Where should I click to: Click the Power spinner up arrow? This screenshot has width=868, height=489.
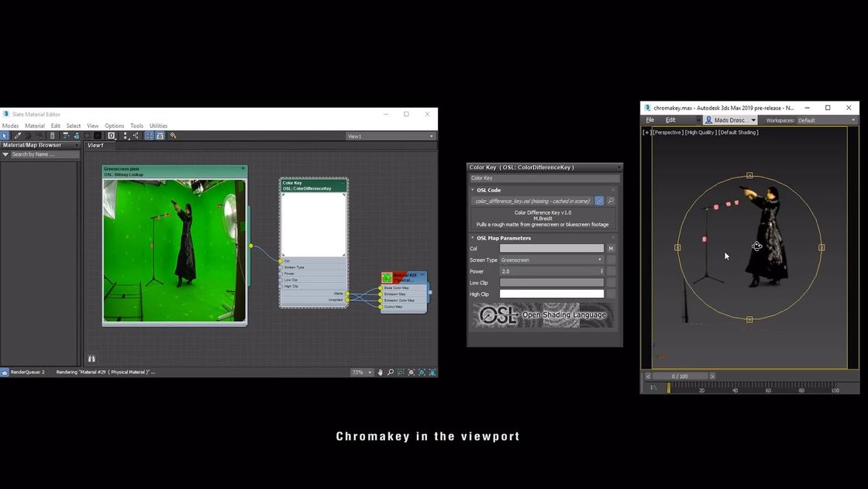pos(602,268)
